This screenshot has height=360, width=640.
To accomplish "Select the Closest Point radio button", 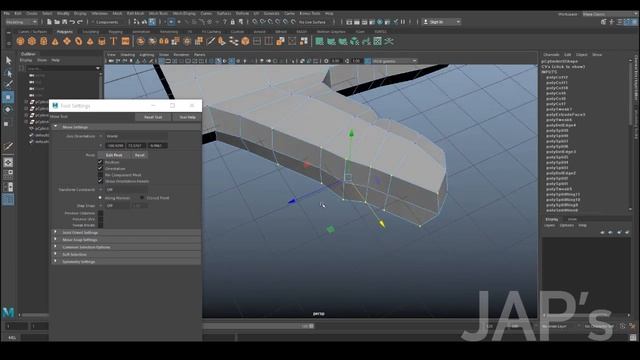I will coord(142,198).
